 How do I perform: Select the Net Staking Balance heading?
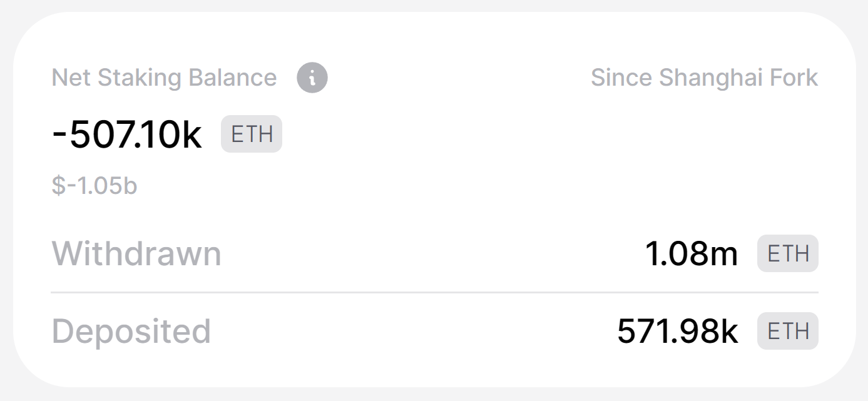[164, 78]
